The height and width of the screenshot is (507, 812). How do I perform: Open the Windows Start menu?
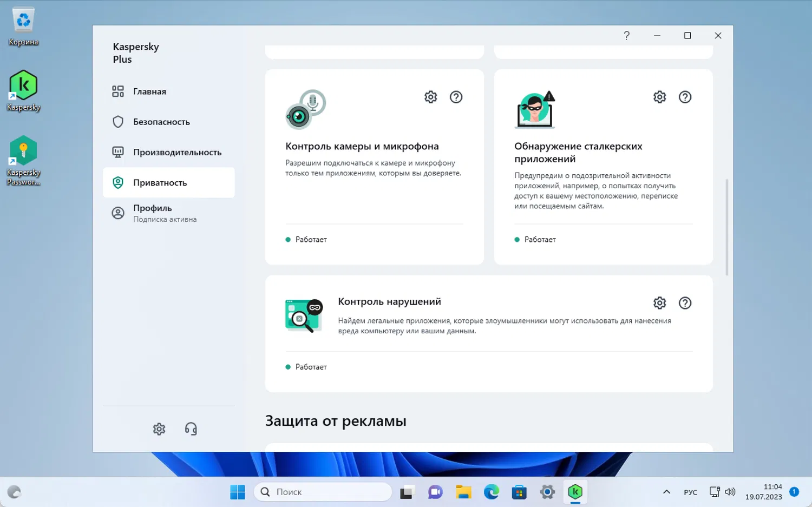tap(238, 492)
